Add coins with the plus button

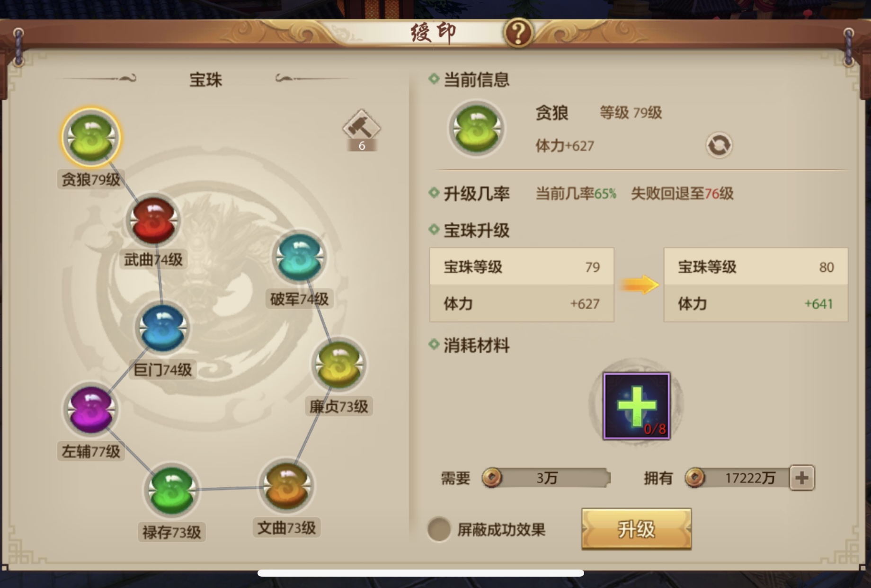coord(802,478)
